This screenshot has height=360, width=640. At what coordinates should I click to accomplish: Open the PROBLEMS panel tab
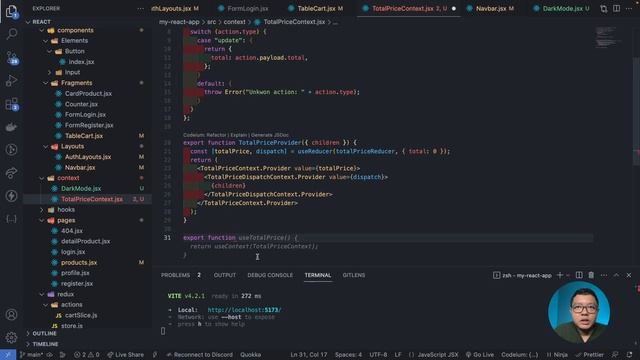click(181, 275)
